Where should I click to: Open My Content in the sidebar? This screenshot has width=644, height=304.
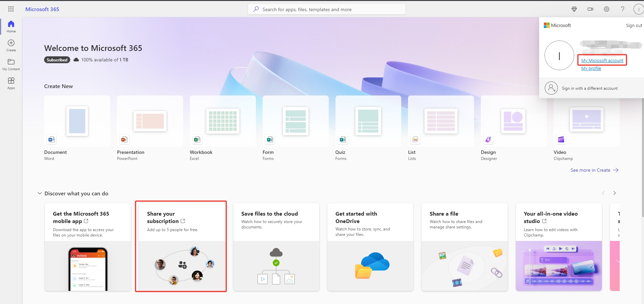coord(11,64)
